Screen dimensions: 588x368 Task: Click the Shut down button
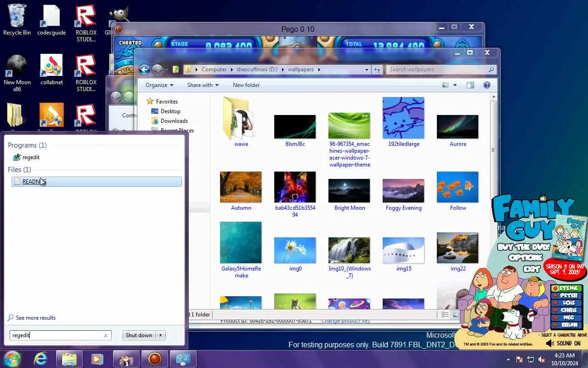(x=139, y=335)
